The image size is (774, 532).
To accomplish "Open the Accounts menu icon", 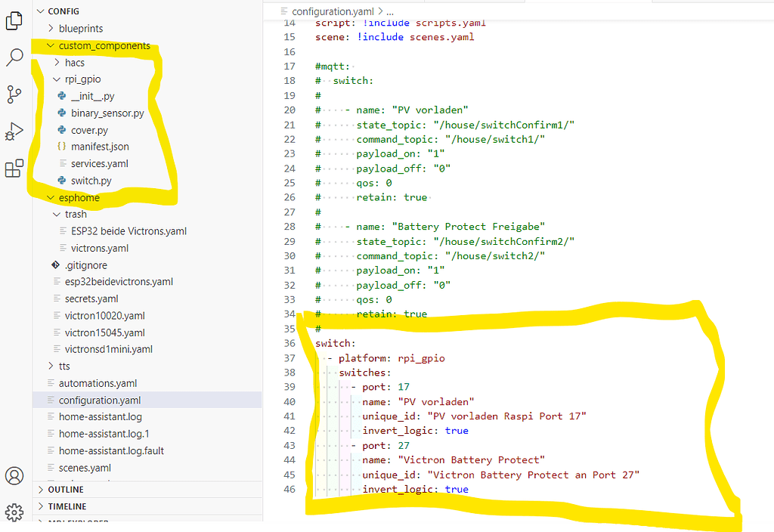I will (x=14, y=476).
